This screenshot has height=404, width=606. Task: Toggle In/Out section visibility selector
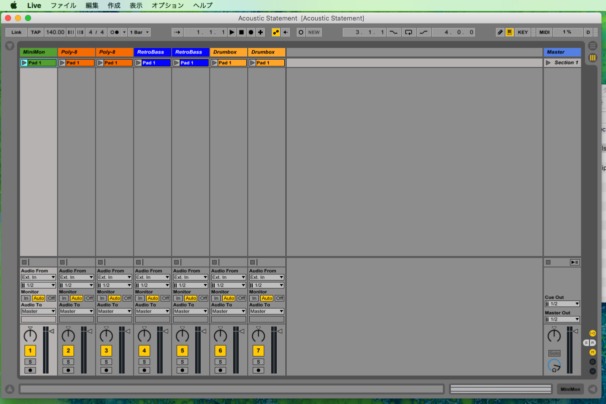click(592, 333)
